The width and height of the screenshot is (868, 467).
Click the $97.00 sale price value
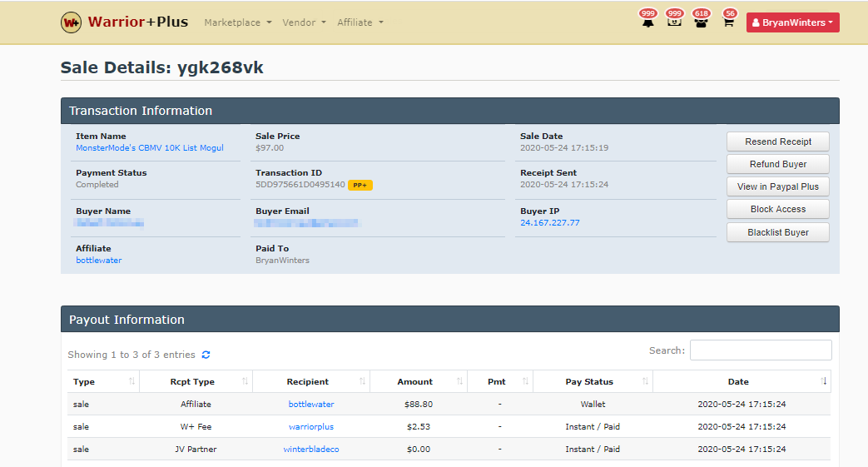tap(270, 148)
